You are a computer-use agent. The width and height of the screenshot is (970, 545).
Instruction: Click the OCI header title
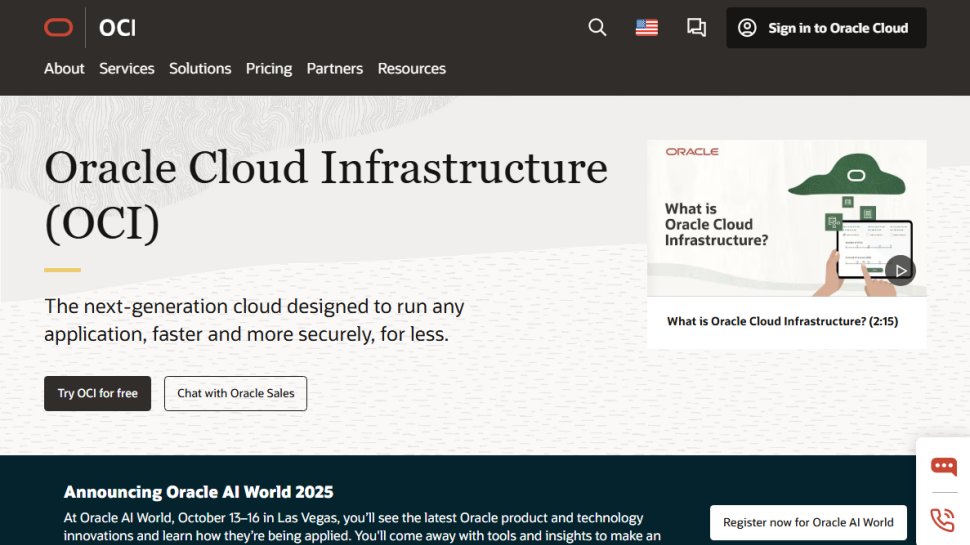click(117, 28)
